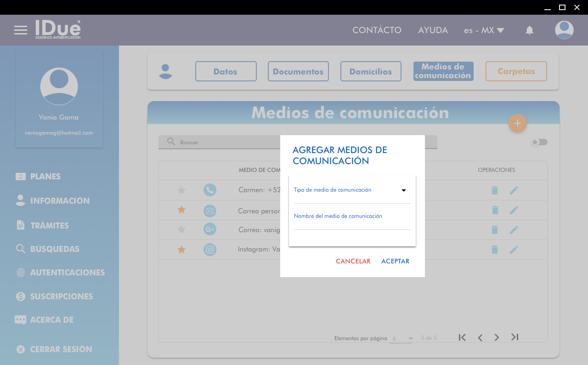The image size is (588, 365).
Task: Go to first page of table
Action: coord(462,337)
